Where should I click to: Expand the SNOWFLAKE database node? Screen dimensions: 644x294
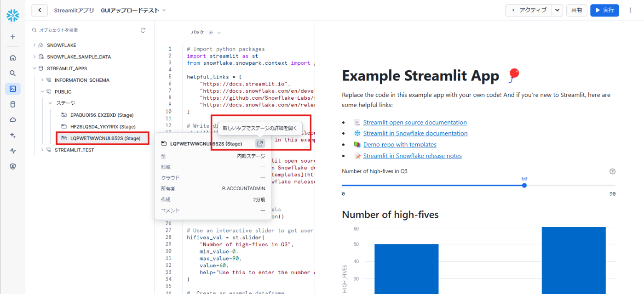pos(34,45)
